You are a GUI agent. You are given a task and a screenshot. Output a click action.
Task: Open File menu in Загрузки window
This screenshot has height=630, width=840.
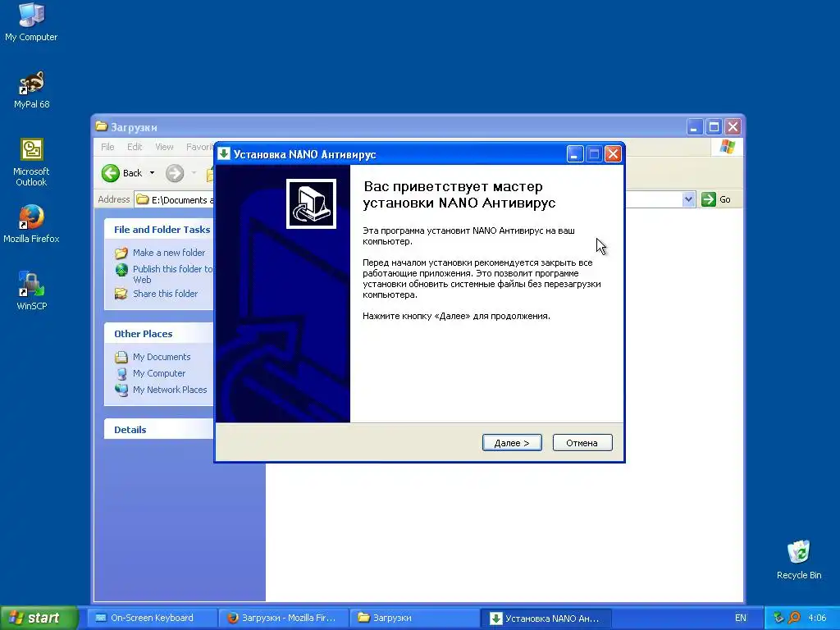point(107,147)
